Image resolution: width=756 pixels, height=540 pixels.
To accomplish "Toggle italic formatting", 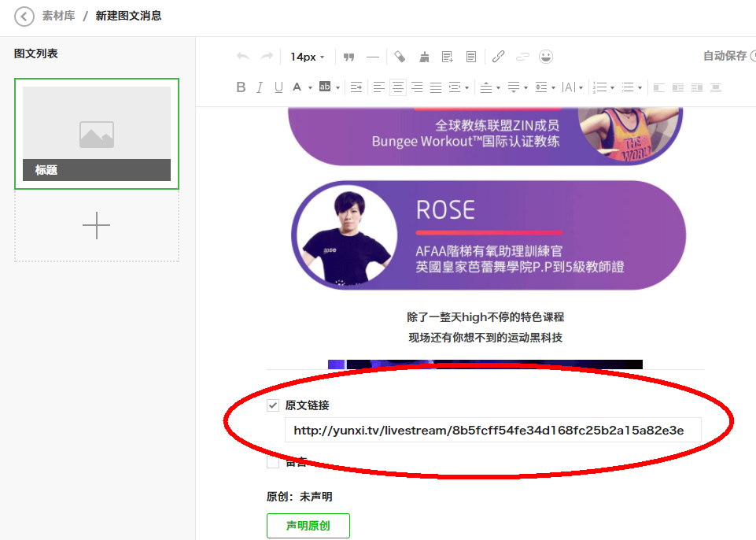I will coord(260,87).
